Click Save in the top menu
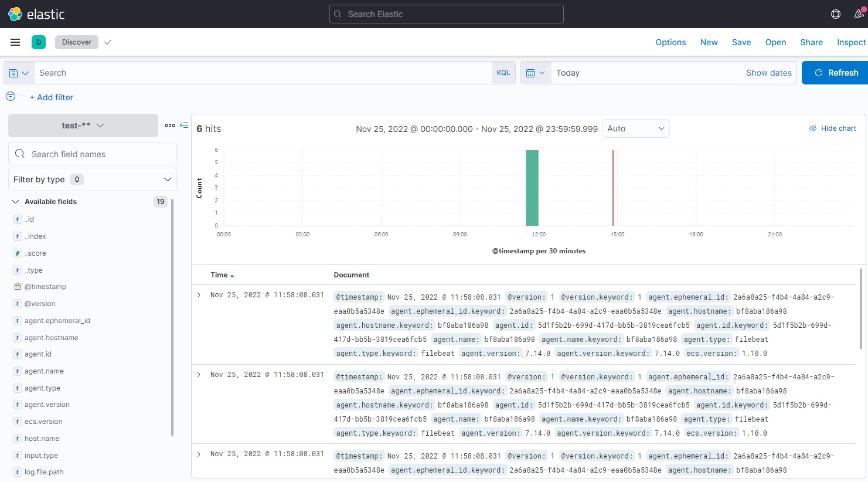This screenshot has height=482, width=868. point(741,42)
